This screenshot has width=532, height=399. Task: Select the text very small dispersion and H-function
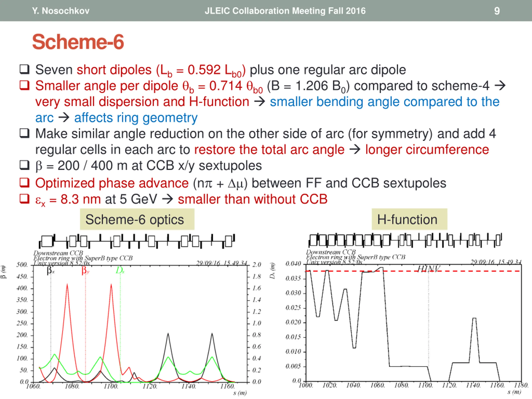pos(142,102)
